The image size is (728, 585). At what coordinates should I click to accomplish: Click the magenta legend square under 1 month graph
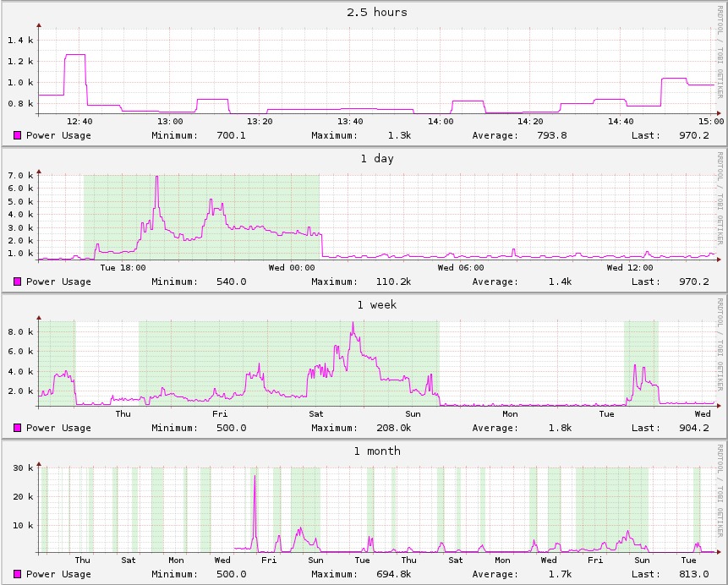(x=18, y=574)
